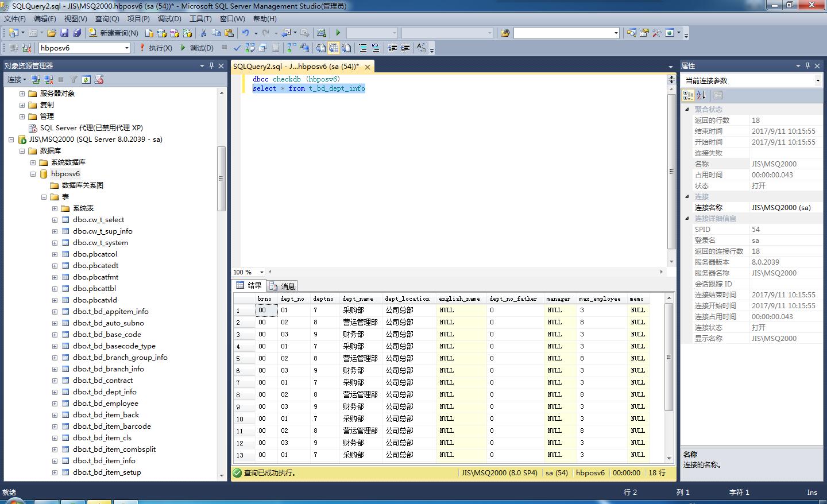Click the Object Explorer filter icon
The height and width of the screenshot is (504, 827).
click(74, 80)
